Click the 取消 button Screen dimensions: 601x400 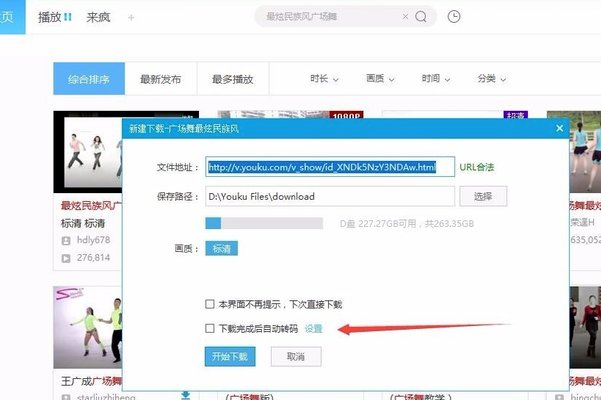(x=296, y=357)
